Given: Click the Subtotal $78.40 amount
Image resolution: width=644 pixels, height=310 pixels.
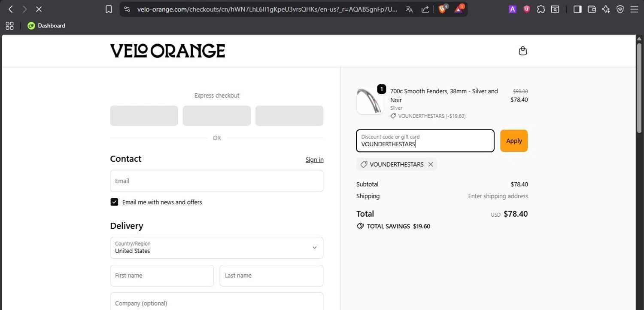Looking at the screenshot, I should pyautogui.click(x=519, y=184).
